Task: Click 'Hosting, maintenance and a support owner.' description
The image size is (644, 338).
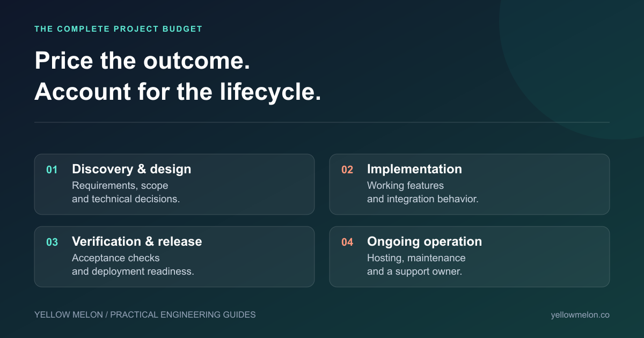Action: point(416,264)
